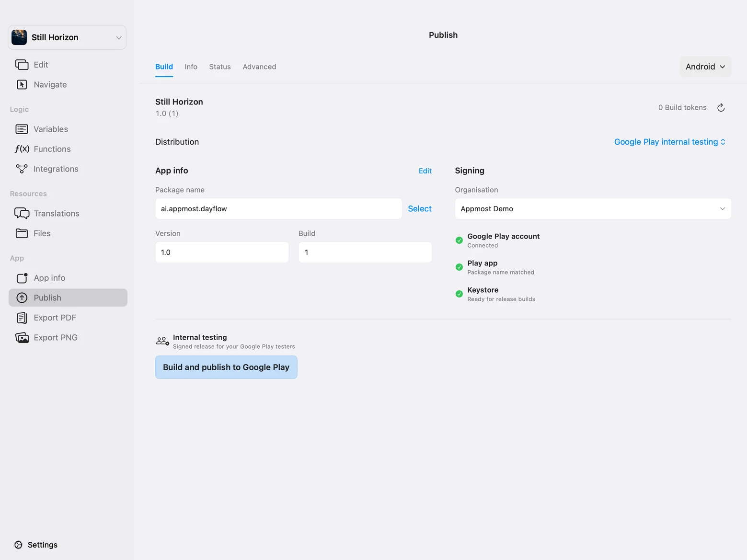The height and width of the screenshot is (560, 747).
Task: Click the Edit sidebar icon
Action: point(22,65)
